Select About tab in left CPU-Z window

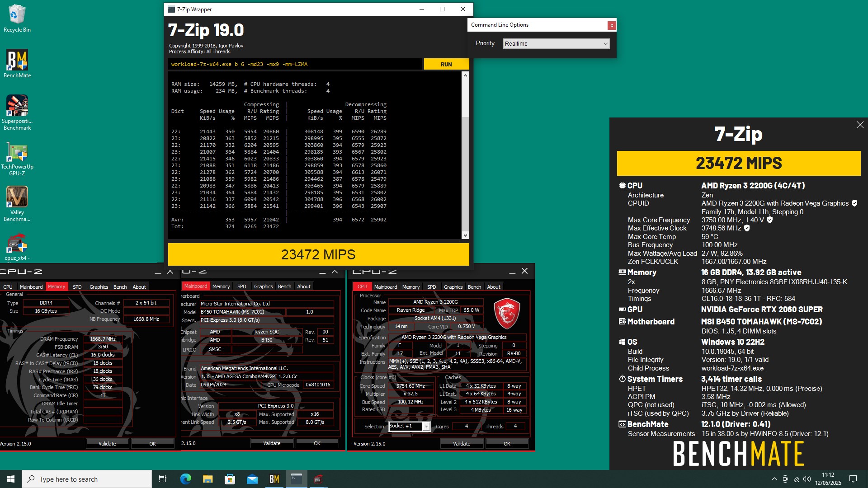click(x=139, y=287)
